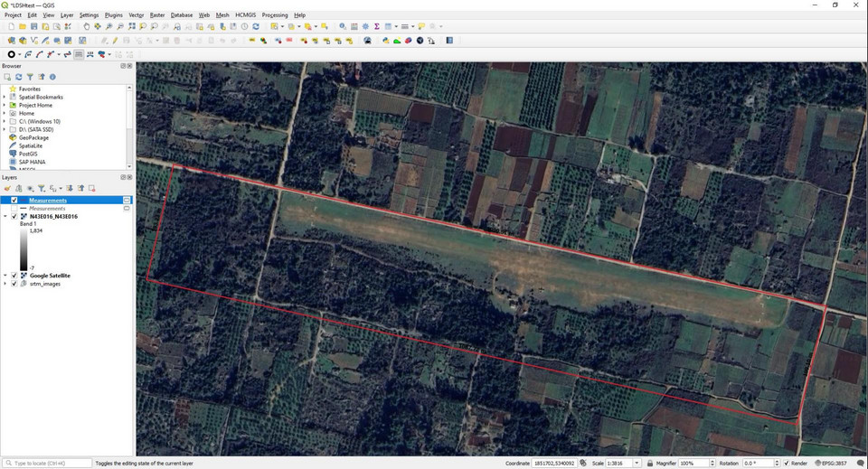Click the Filter Browser funnel icon
The width and height of the screenshot is (868, 469).
(x=30, y=77)
